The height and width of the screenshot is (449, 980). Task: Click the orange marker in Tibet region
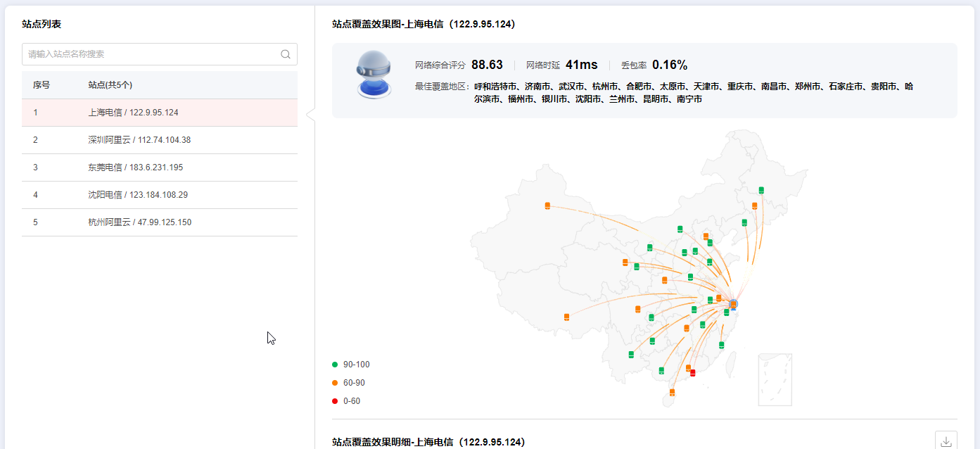(x=567, y=317)
